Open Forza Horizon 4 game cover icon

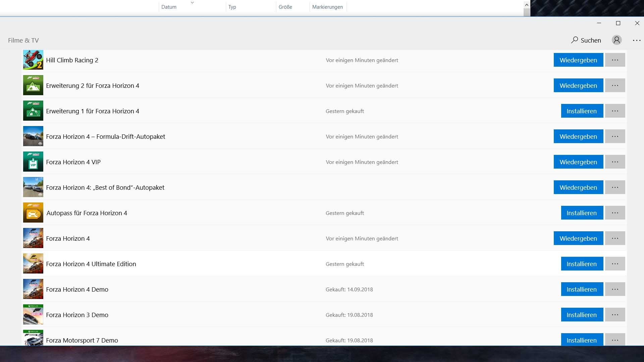(x=33, y=238)
